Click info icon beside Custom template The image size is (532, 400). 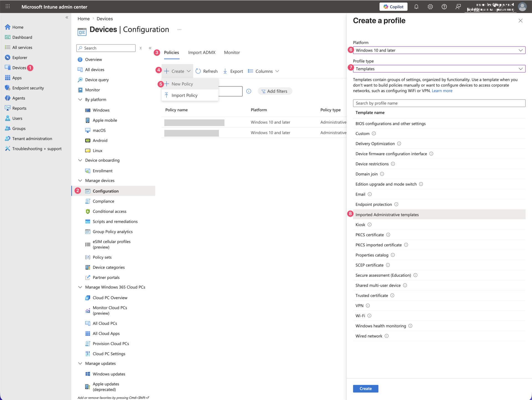[x=374, y=134]
